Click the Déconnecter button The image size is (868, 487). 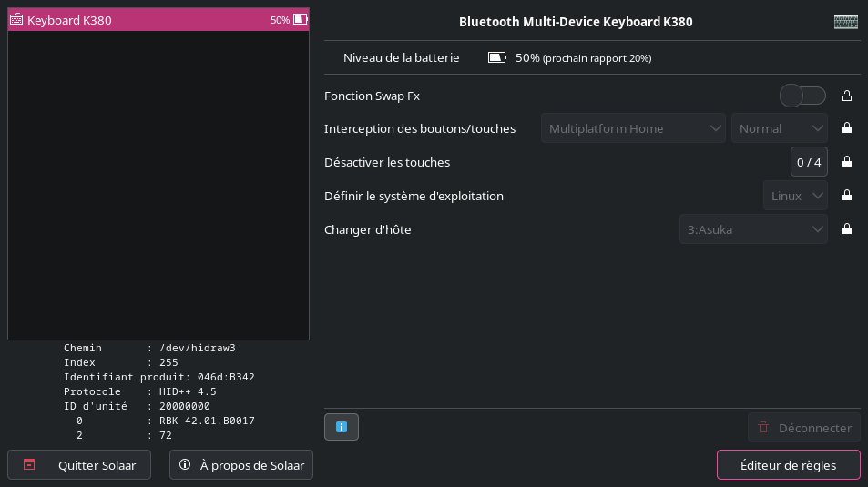tap(803, 428)
